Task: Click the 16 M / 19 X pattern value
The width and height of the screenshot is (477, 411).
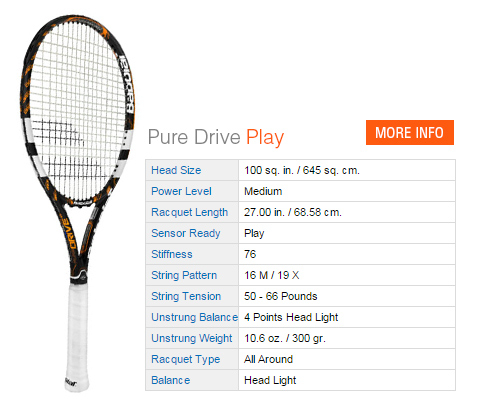Action: (x=272, y=275)
